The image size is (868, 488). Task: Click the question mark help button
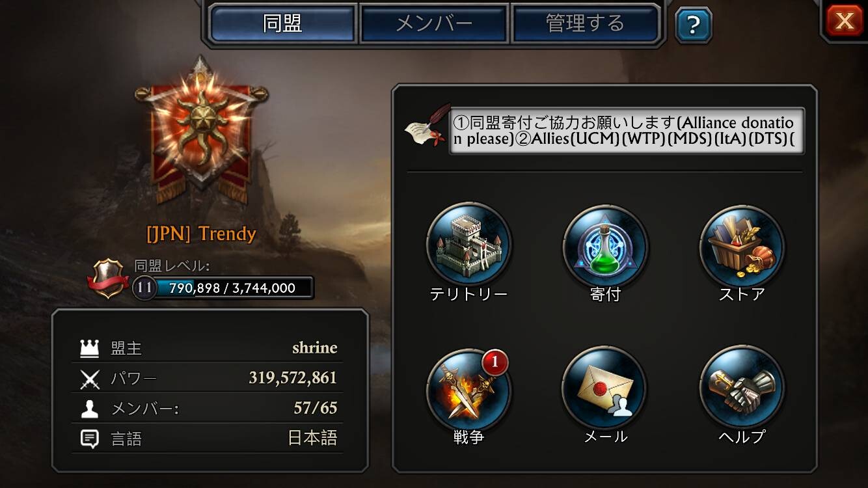[693, 25]
